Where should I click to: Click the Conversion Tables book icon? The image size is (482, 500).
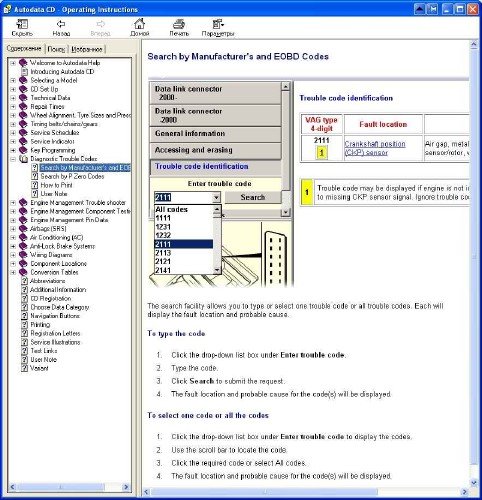[23, 272]
